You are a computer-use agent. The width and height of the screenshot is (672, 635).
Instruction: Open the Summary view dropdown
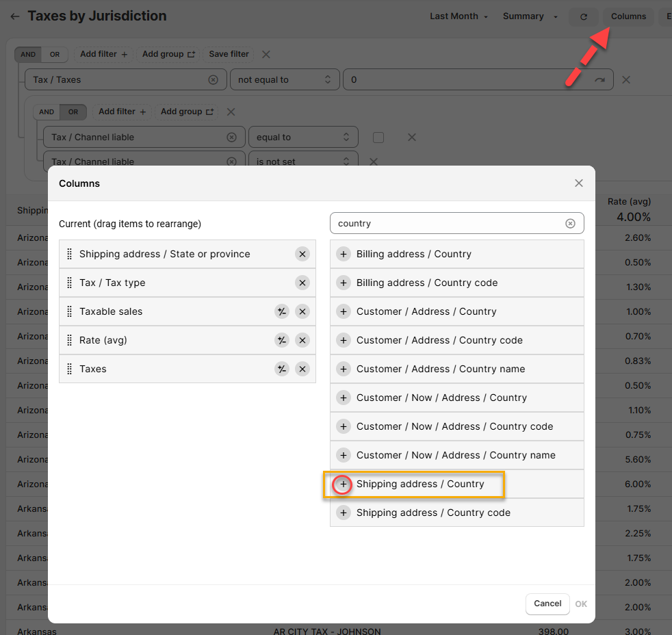coord(530,16)
